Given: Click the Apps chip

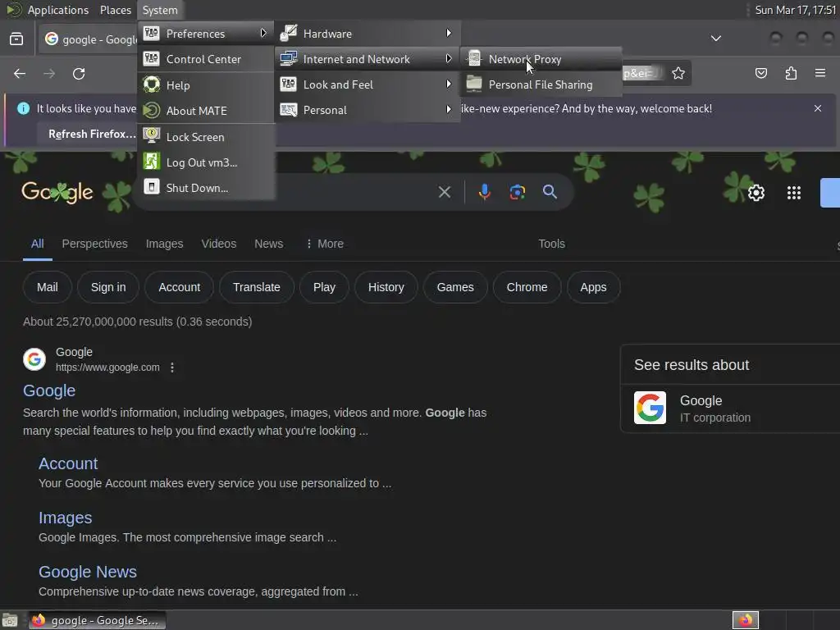Looking at the screenshot, I should [594, 287].
